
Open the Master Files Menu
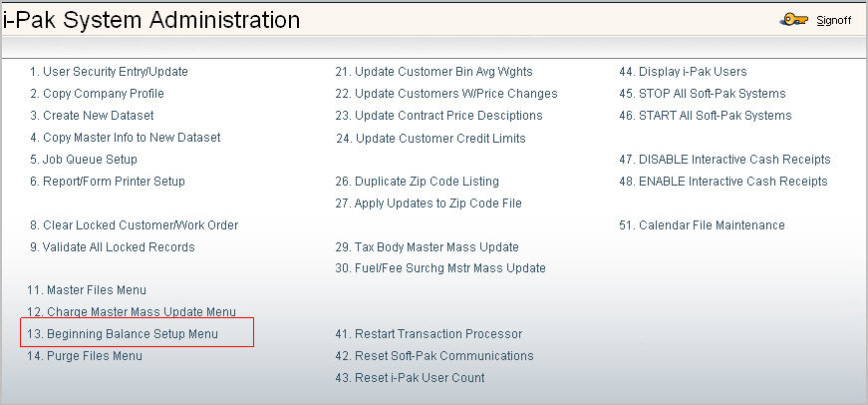pyautogui.click(x=87, y=290)
